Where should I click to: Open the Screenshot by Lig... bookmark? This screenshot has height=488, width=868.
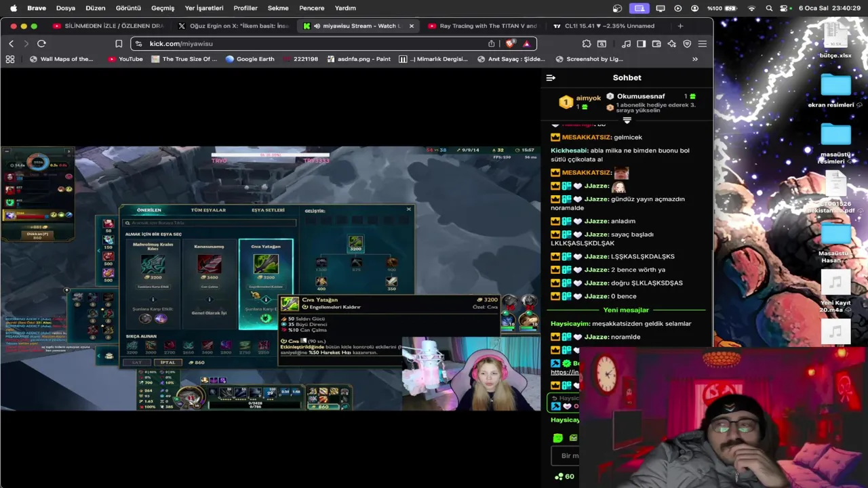pyautogui.click(x=589, y=59)
